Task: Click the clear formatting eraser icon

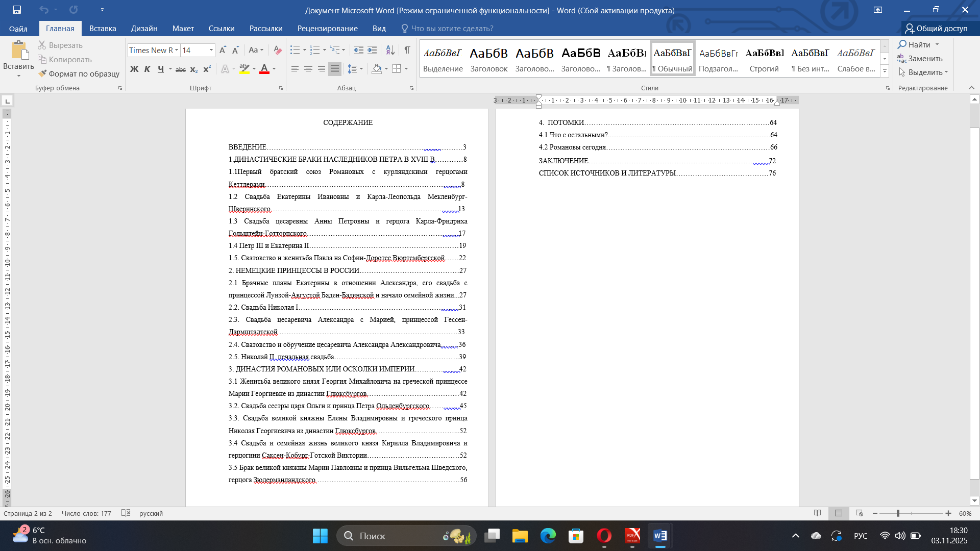Action: pyautogui.click(x=278, y=50)
